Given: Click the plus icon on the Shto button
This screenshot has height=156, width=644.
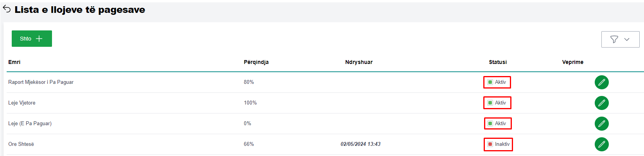Looking at the screenshot, I should [39, 39].
